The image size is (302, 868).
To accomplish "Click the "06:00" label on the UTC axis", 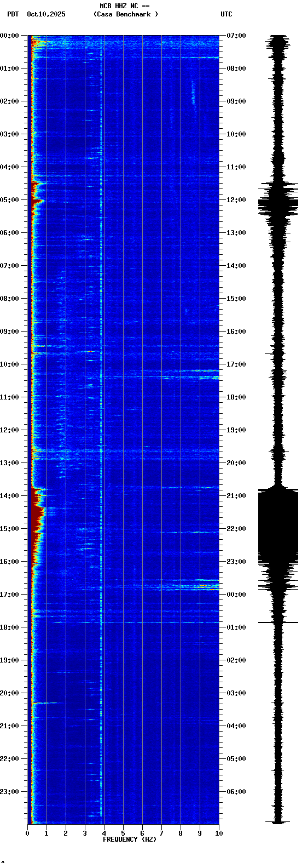I will click(236, 792).
